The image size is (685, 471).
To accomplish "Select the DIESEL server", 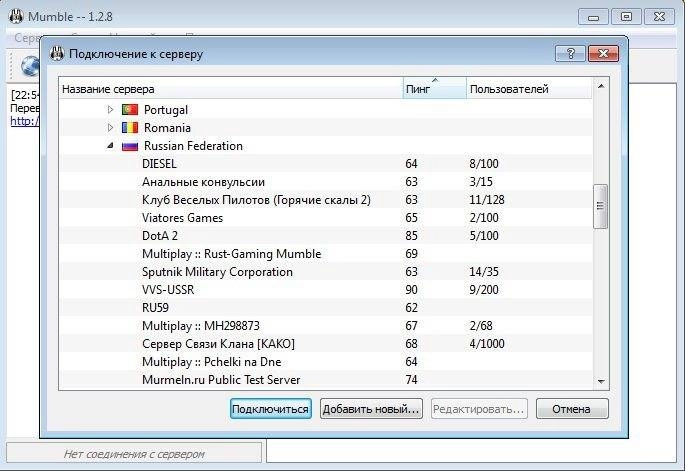I will coord(159,163).
